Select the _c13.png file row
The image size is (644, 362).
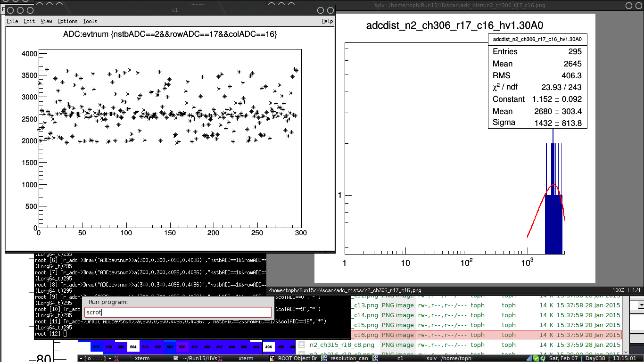487,305
